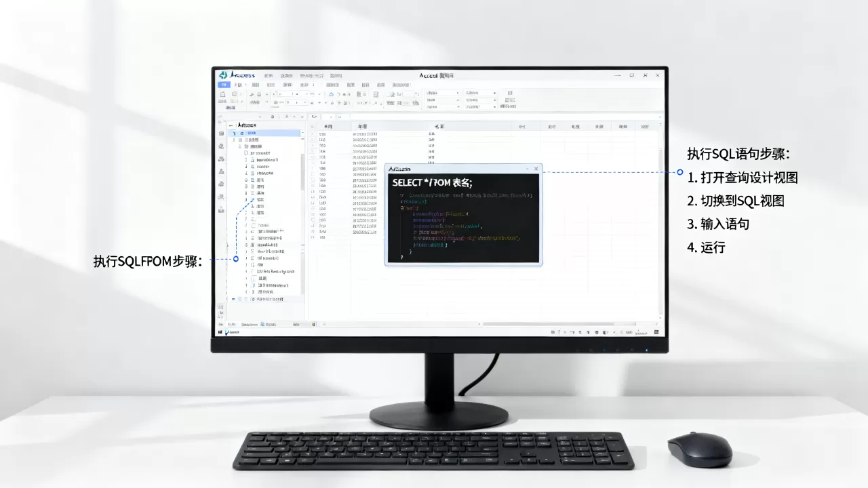
Task: Close the small Access SQL dialog
Action: click(536, 168)
